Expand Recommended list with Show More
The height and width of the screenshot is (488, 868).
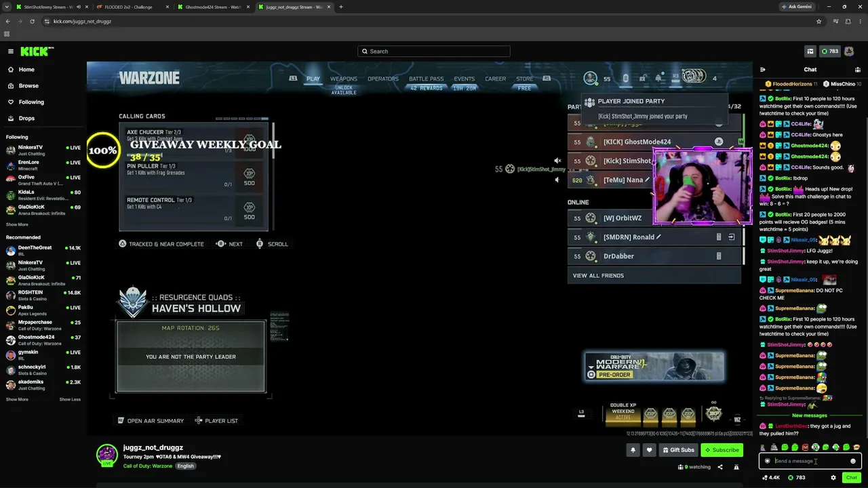(x=17, y=399)
